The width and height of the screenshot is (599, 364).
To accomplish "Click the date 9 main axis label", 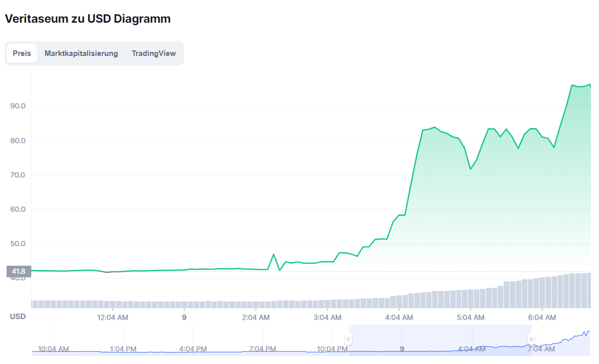I will point(184,318).
